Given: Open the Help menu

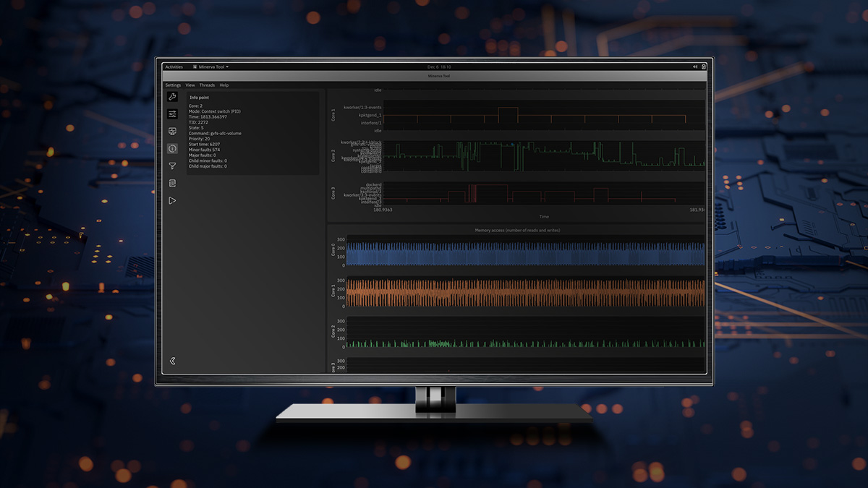Looking at the screenshot, I should tap(224, 85).
